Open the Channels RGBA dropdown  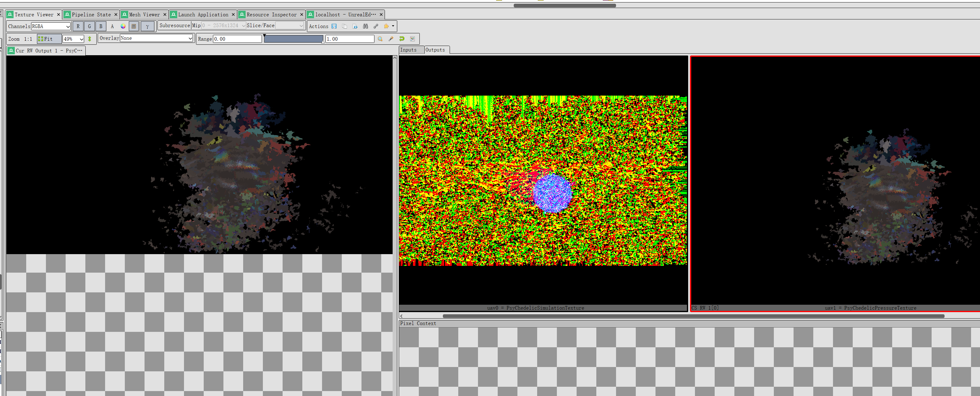point(51,26)
